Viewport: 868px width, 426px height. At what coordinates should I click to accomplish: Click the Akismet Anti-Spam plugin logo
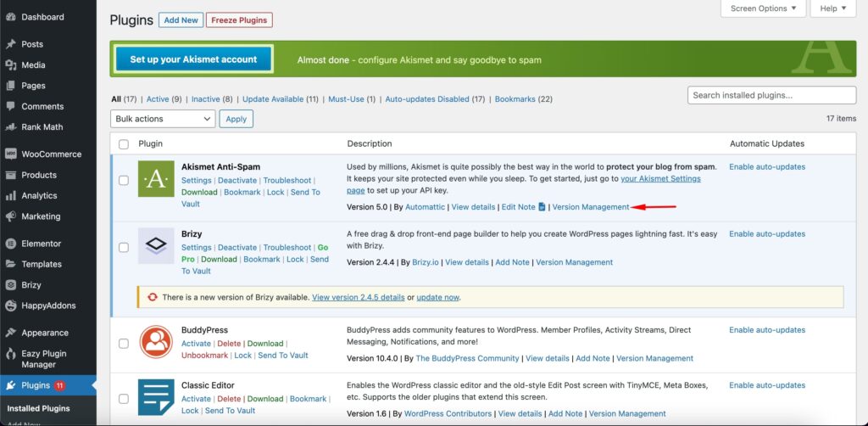point(156,179)
